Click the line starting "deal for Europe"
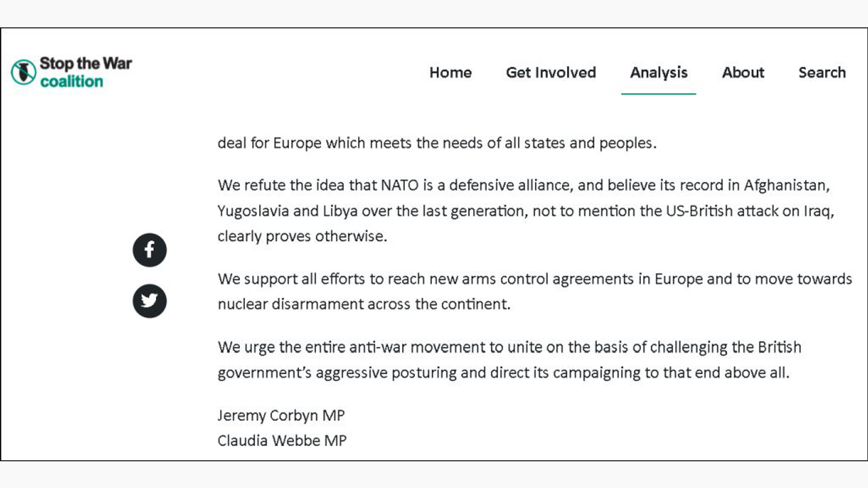Viewport: 868px width, 488px height. point(437,143)
